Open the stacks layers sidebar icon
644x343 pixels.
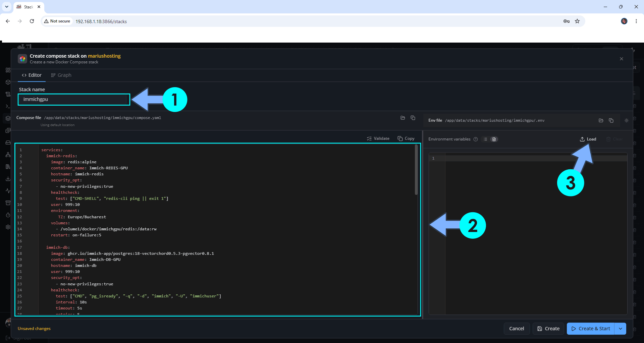[x=8, y=118]
